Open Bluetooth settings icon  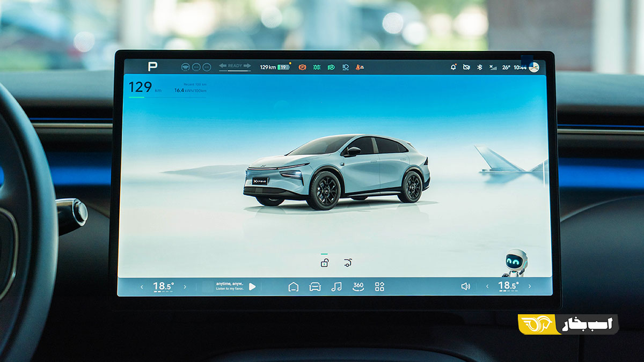pos(480,67)
